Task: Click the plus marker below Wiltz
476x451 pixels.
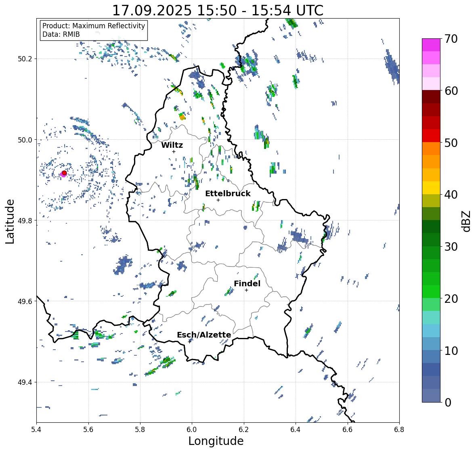Action: 174,151
